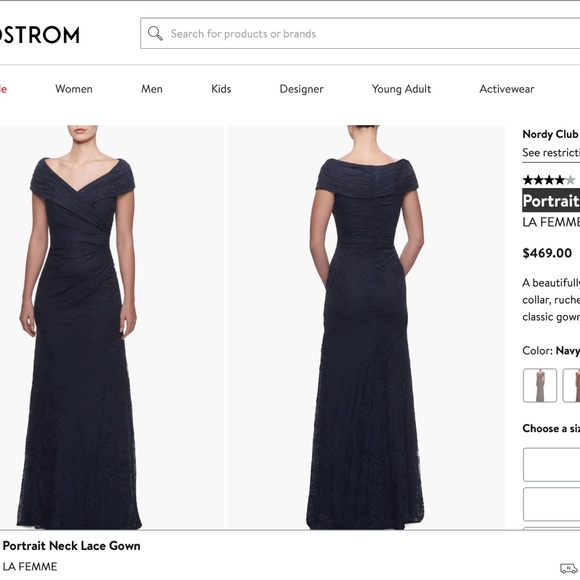Focus the 'Search for products or brands' field
Image resolution: width=580 pixels, height=580 pixels.
(360, 33)
